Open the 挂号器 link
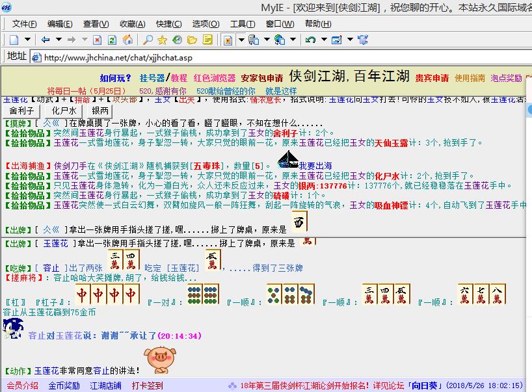 pos(152,78)
